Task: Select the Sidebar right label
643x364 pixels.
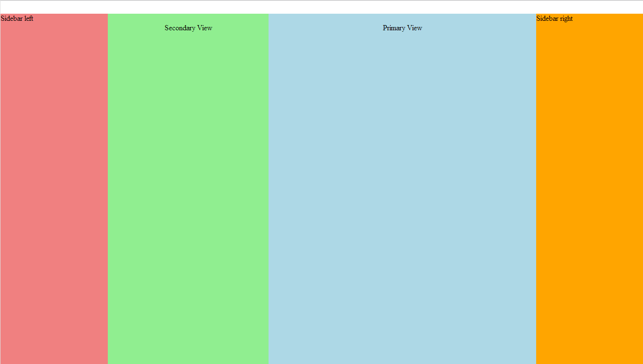Action: (555, 18)
